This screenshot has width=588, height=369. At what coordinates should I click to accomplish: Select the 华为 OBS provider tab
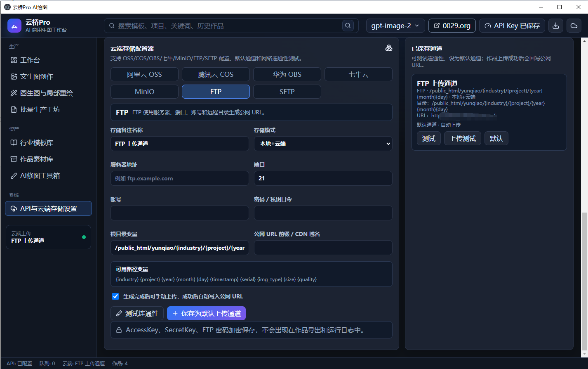(287, 74)
